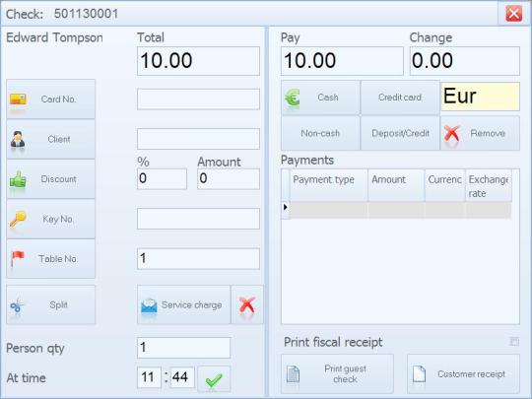Click the hour field showing 11

pos(149,377)
